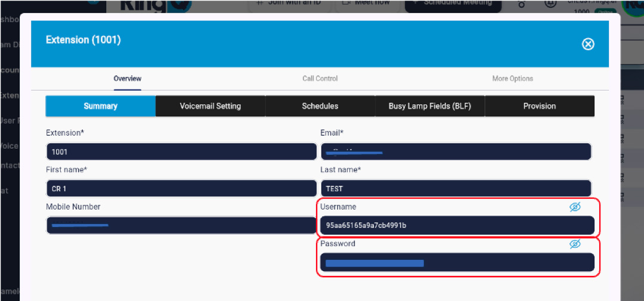Open Busy Lamp Fields (BLF) sub-tab
This screenshot has width=644, height=301.
429,106
